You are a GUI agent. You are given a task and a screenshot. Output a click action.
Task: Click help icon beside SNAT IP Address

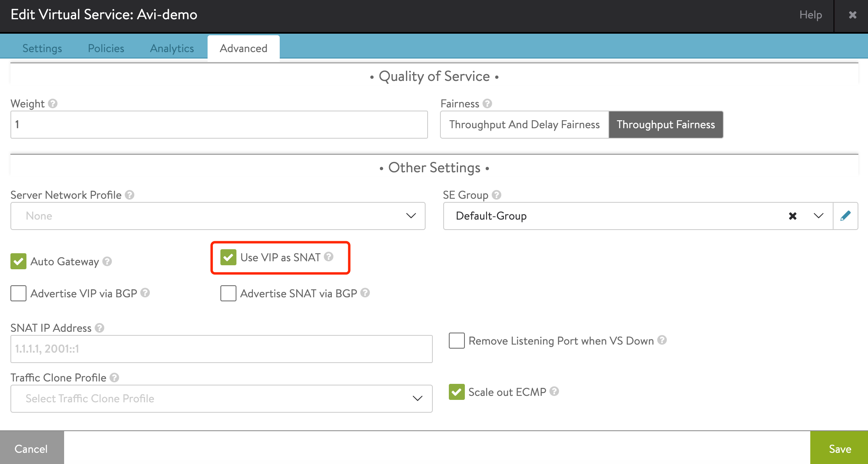coord(99,328)
